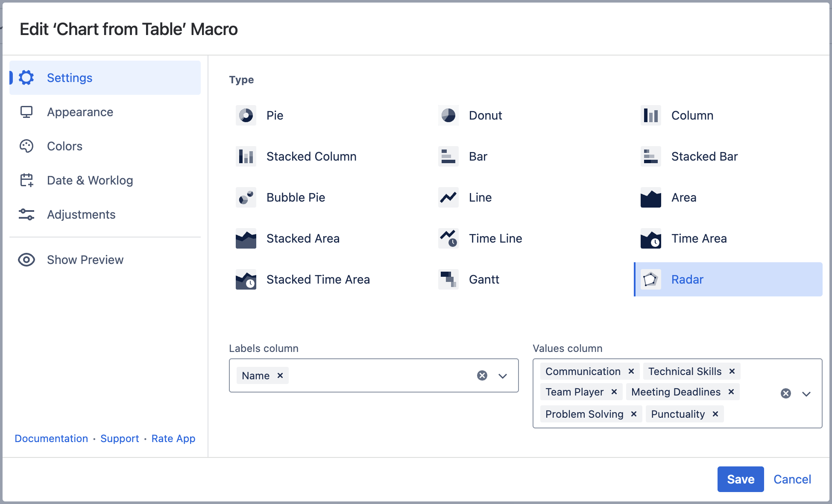832x504 pixels.
Task: Pick the Stacked Time Area icon
Action: pos(246,279)
